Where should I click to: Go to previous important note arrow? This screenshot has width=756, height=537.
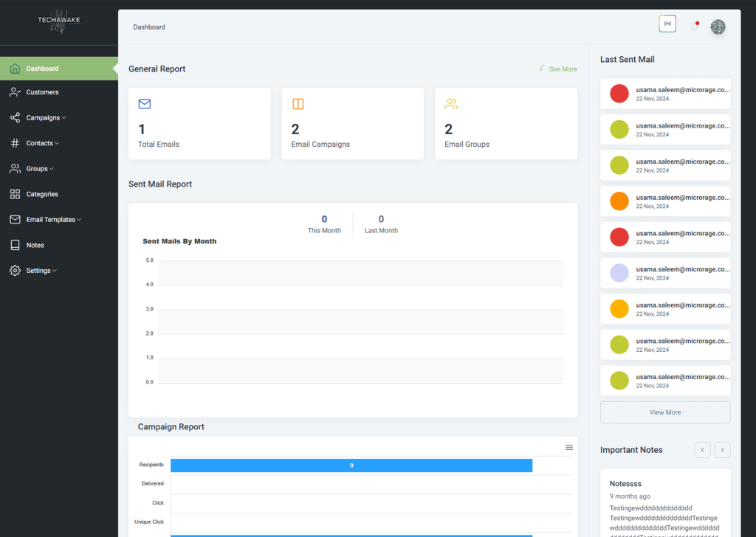click(702, 450)
